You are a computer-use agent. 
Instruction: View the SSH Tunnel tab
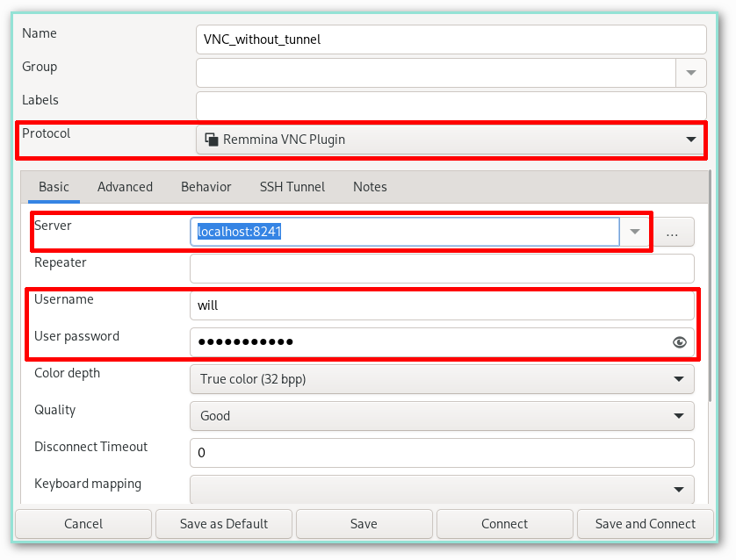click(292, 186)
